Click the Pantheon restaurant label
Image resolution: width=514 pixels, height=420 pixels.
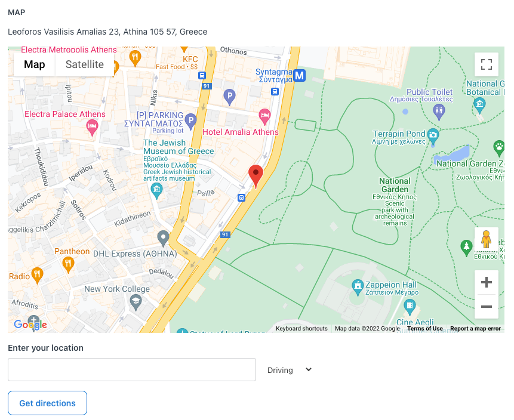72,251
